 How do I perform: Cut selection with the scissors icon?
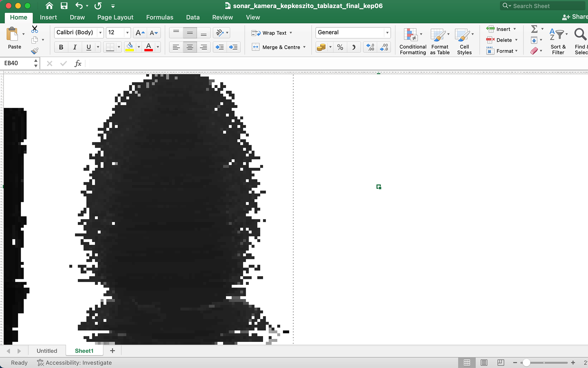pos(35,29)
